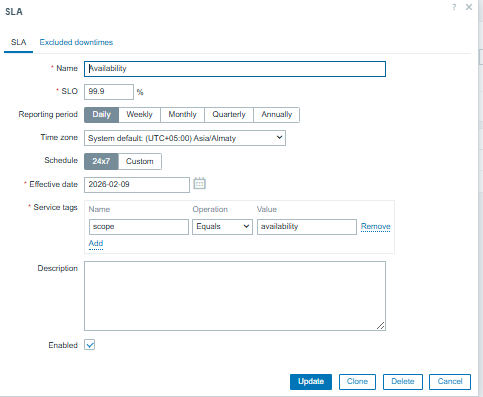Open the Time zone dropdown
Image resolution: width=483 pixels, height=397 pixels.
185,138
